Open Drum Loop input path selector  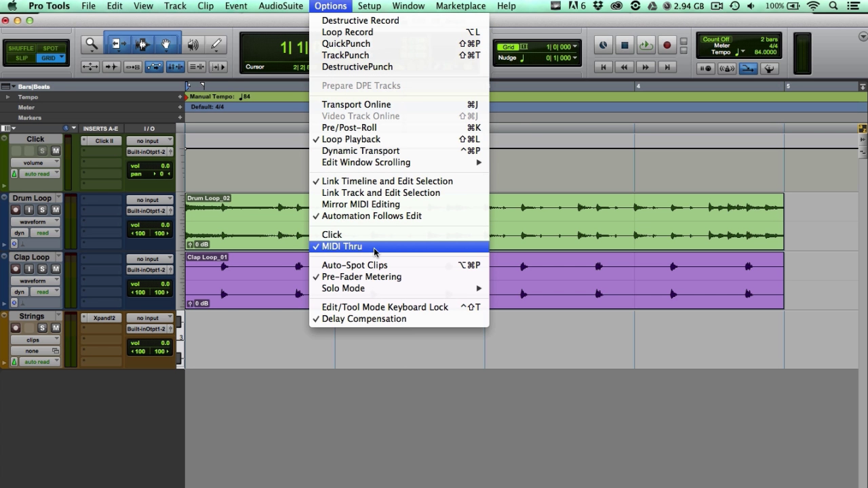[x=150, y=200]
